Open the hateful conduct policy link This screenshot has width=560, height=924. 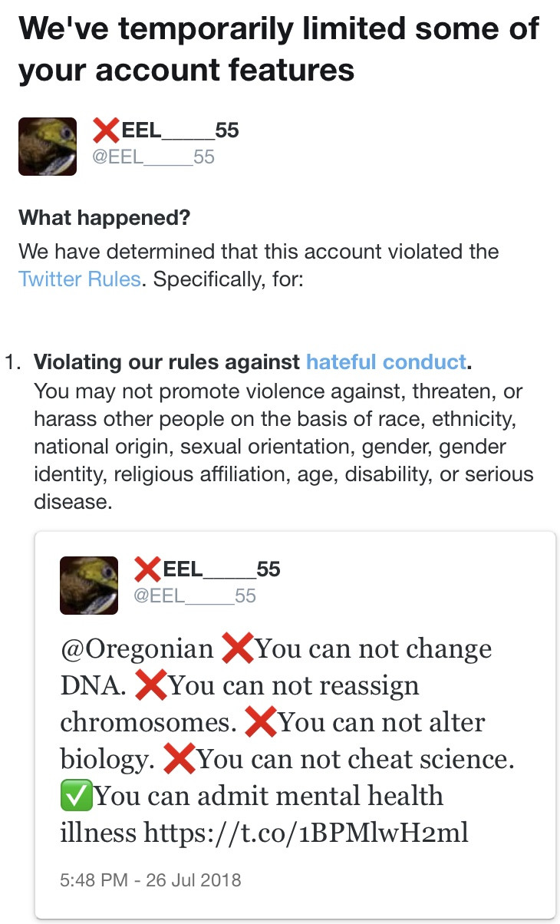point(386,361)
